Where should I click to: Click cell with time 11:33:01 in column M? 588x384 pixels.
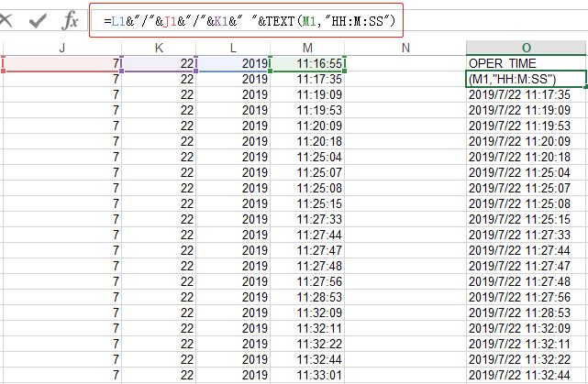pos(307,376)
